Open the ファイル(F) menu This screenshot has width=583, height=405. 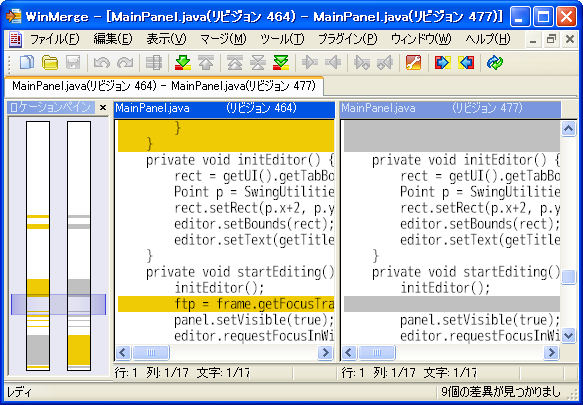pos(54,39)
